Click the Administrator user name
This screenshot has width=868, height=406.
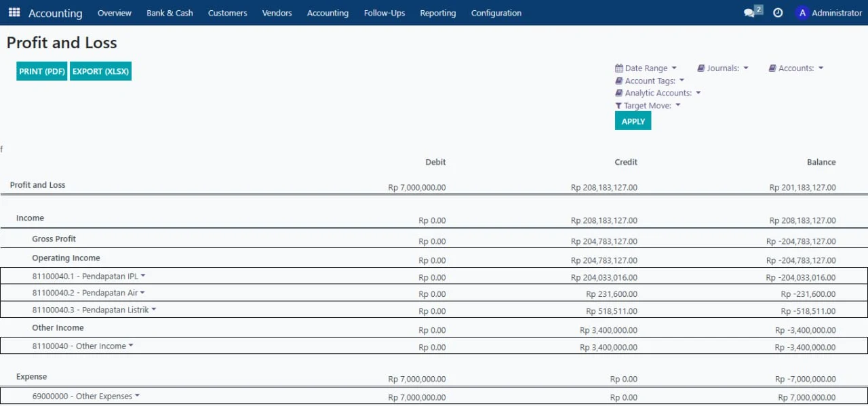[x=837, y=13]
